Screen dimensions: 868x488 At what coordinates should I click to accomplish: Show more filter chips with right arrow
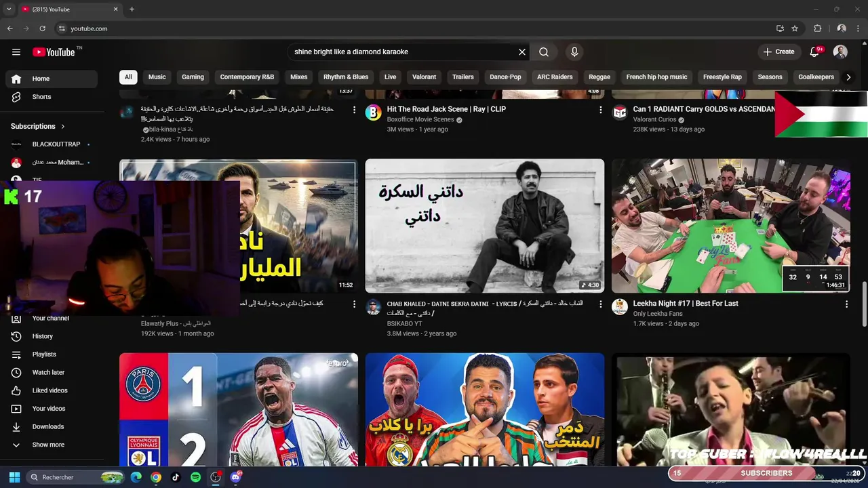(x=848, y=77)
